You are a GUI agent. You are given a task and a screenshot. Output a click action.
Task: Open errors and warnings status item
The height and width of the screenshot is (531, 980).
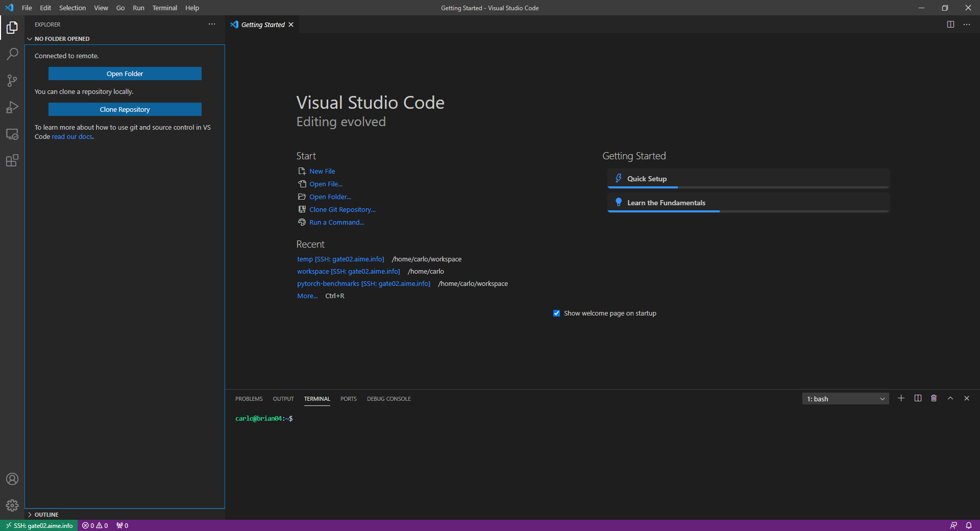coord(95,525)
